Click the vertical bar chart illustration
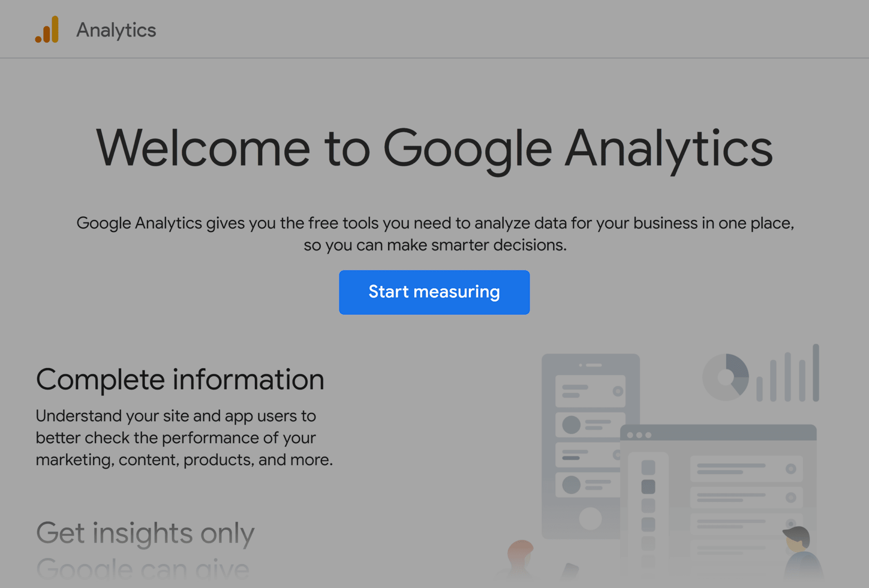This screenshot has width=869, height=588. coord(788,375)
